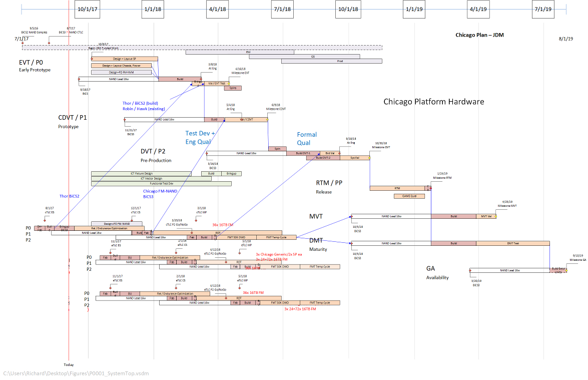Viewport: 588px width, 380px height.
Task: Click the "Chicago Plan – JDM" title text
Action: tap(479, 35)
